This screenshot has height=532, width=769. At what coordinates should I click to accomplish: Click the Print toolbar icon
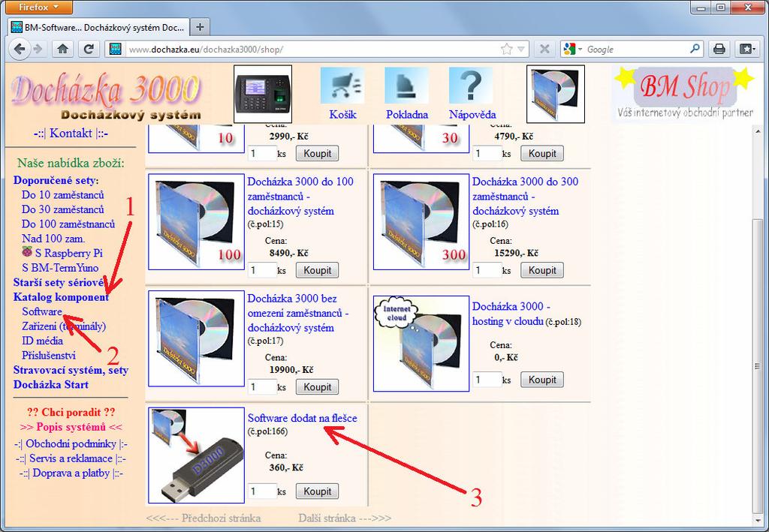(x=719, y=49)
